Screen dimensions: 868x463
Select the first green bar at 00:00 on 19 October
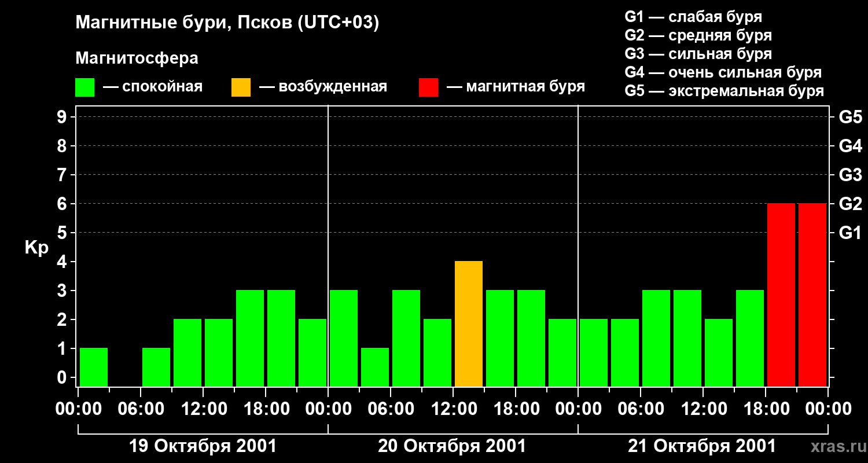coord(94,367)
